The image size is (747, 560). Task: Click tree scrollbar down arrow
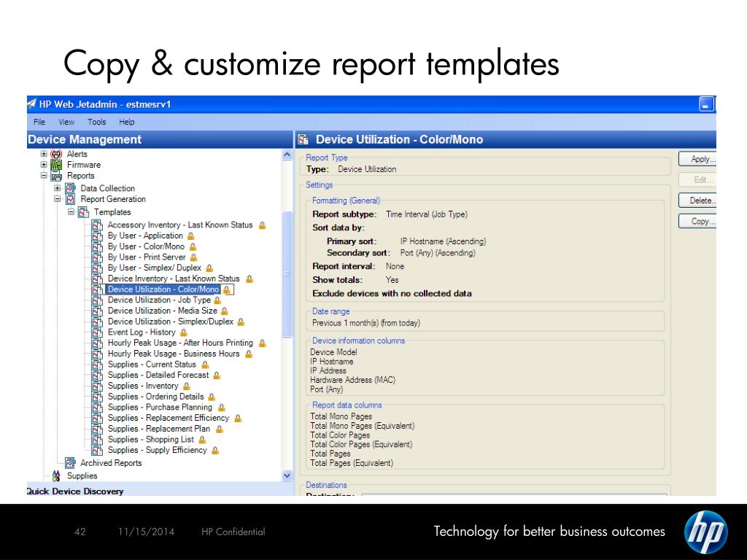(287, 475)
